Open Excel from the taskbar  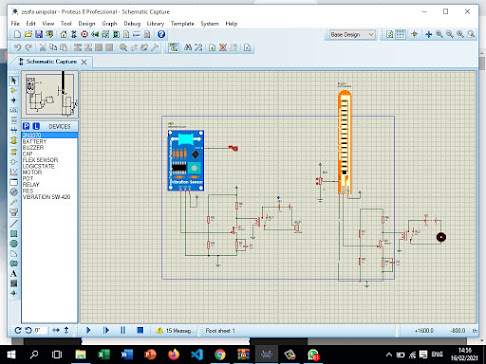(104, 354)
